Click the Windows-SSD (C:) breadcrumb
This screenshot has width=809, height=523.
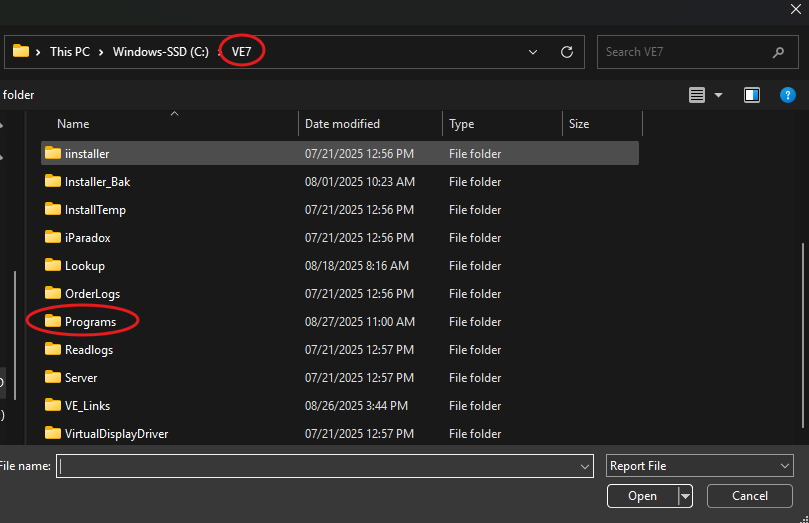(x=160, y=52)
